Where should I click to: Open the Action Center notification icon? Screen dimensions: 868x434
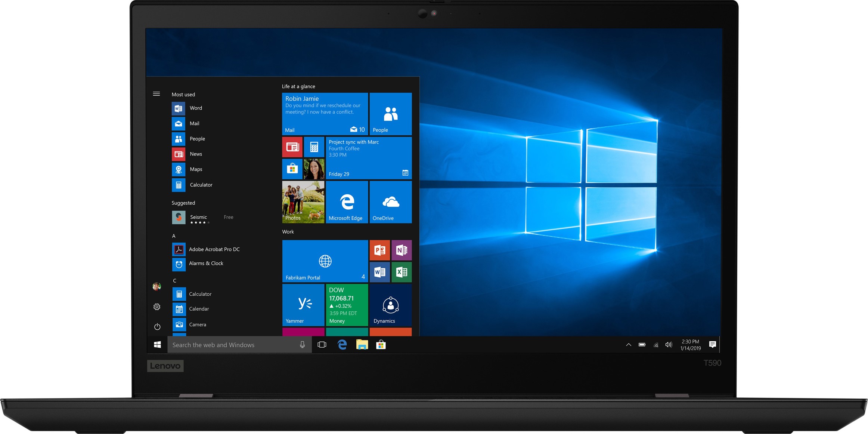[712, 345]
